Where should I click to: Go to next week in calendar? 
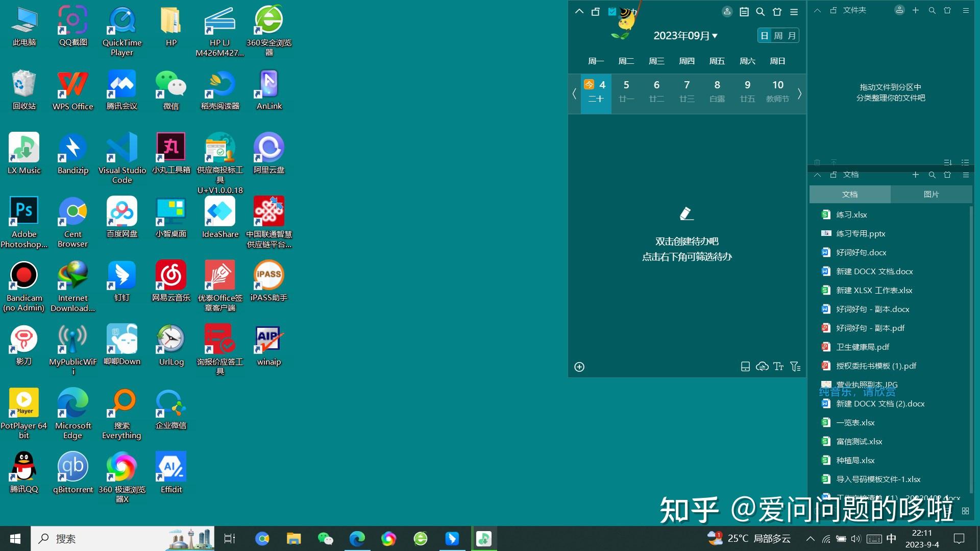[x=799, y=93]
